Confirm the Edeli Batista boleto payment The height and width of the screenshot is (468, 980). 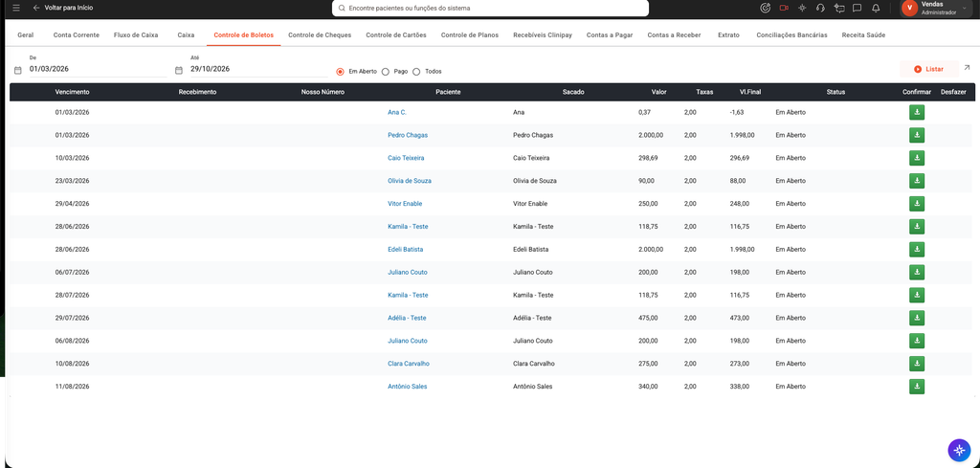(917, 249)
